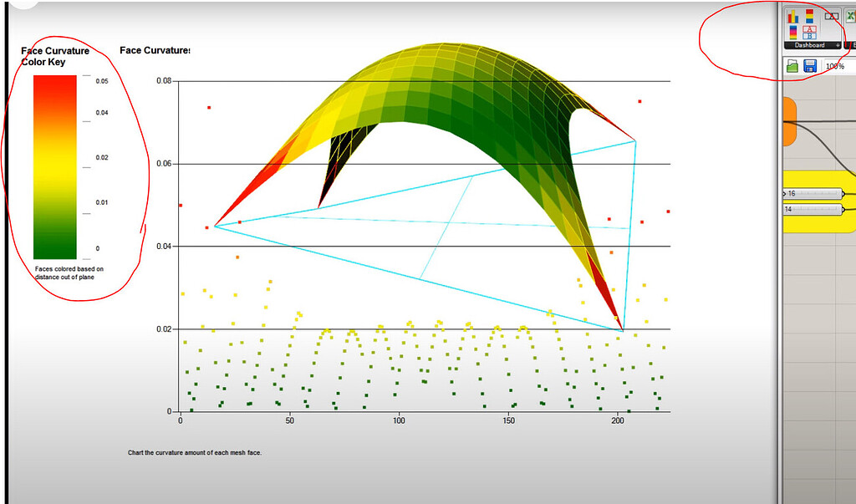Open the 100% zoom level selector
The image size is (856, 504).
(835, 66)
